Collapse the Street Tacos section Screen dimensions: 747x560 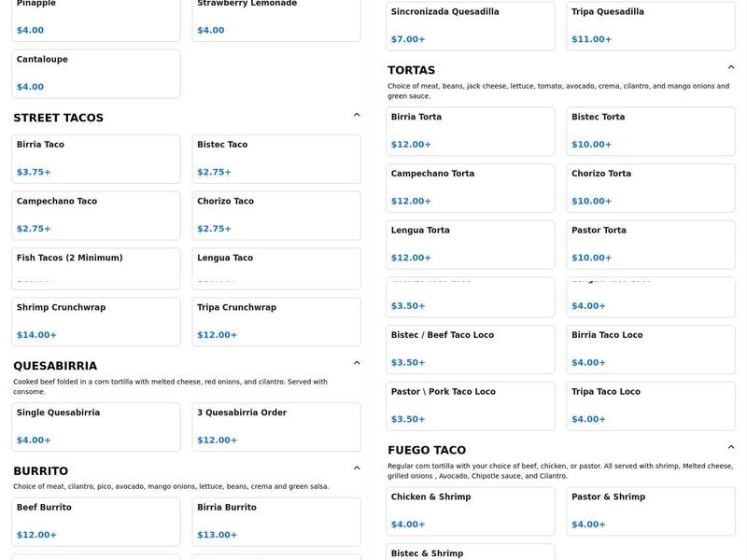pyautogui.click(x=357, y=116)
